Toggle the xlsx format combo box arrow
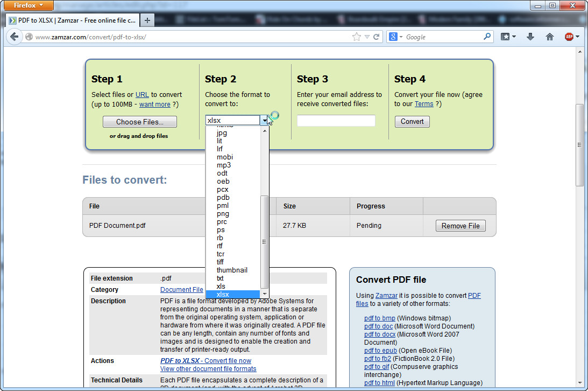 click(x=265, y=120)
